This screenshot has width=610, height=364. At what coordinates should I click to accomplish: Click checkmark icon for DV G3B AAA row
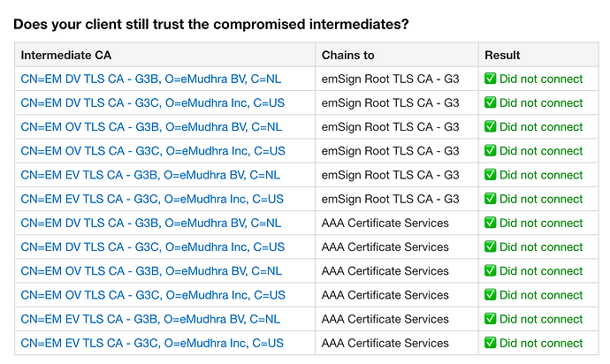click(x=490, y=223)
